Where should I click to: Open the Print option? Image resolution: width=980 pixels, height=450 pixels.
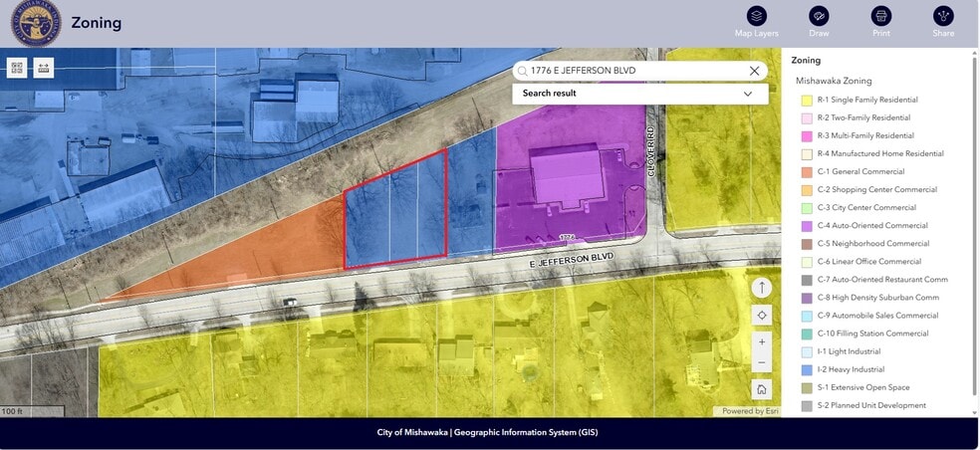pos(880,17)
